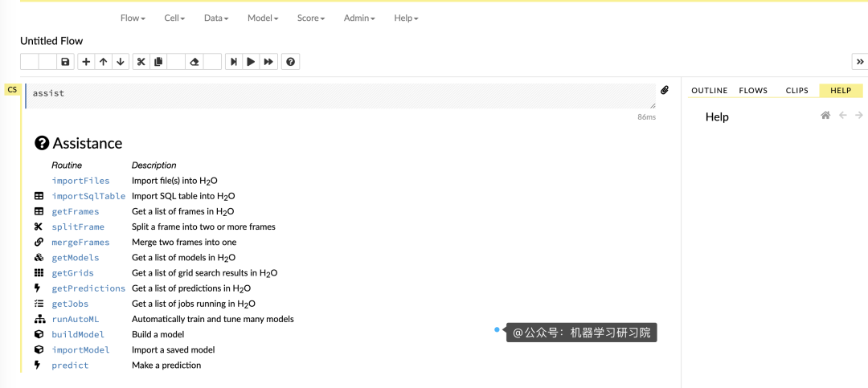Image resolution: width=868 pixels, height=388 pixels.
Task: Run all cells with the fast-forward icon
Action: pos(268,61)
